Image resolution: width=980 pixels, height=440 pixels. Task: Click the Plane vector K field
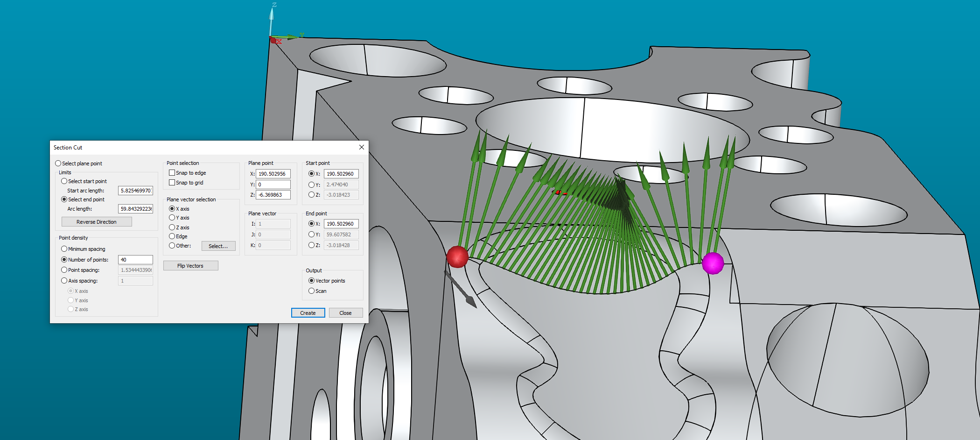273,245
